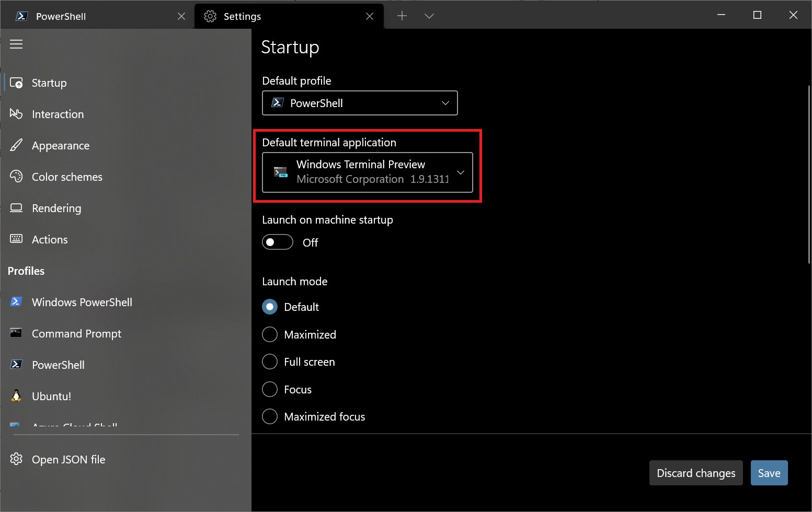Select the Focus launch mode option
This screenshot has height=512, width=812.
[x=270, y=389]
